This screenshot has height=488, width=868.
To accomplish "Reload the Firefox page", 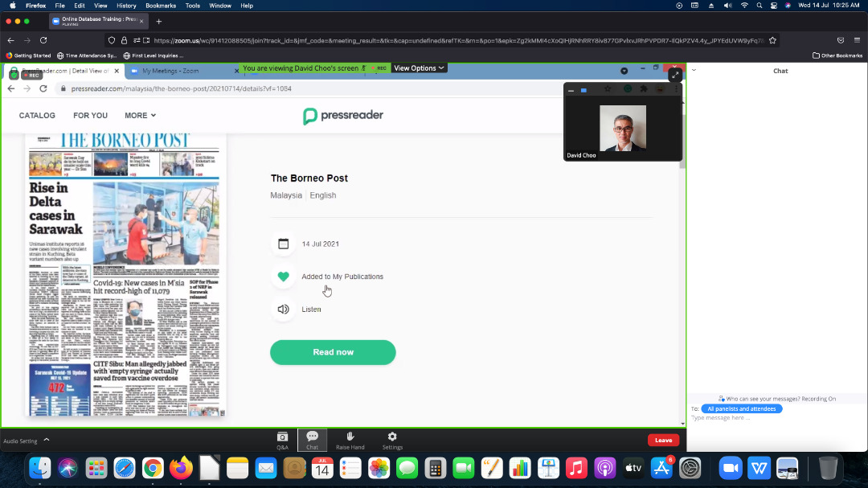I will 43,40.
